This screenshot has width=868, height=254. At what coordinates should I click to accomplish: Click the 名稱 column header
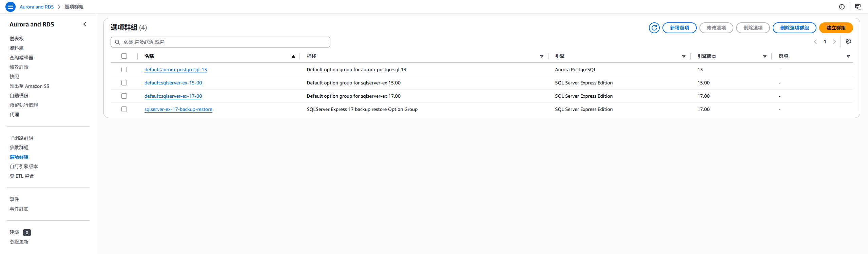[x=149, y=56]
